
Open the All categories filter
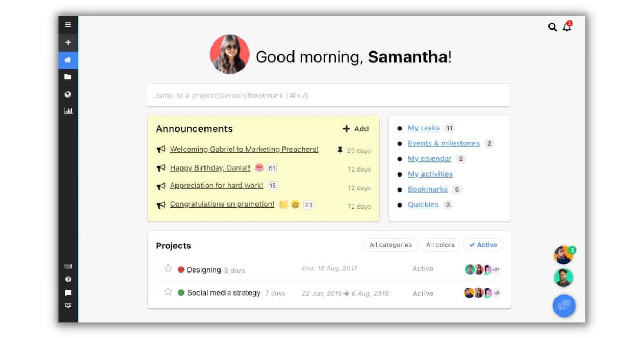pyautogui.click(x=390, y=245)
